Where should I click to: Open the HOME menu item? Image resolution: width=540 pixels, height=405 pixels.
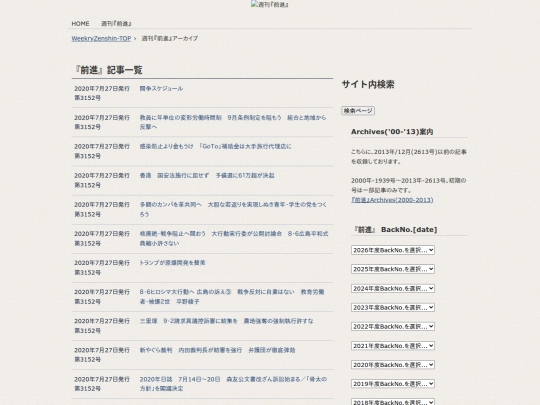pyautogui.click(x=80, y=24)
